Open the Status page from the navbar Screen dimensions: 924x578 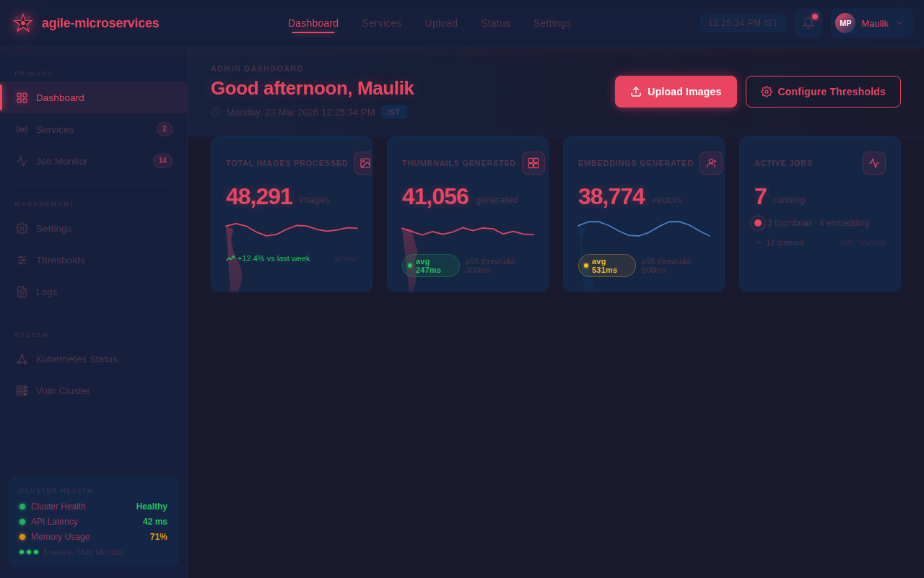[x=495, y=22]
